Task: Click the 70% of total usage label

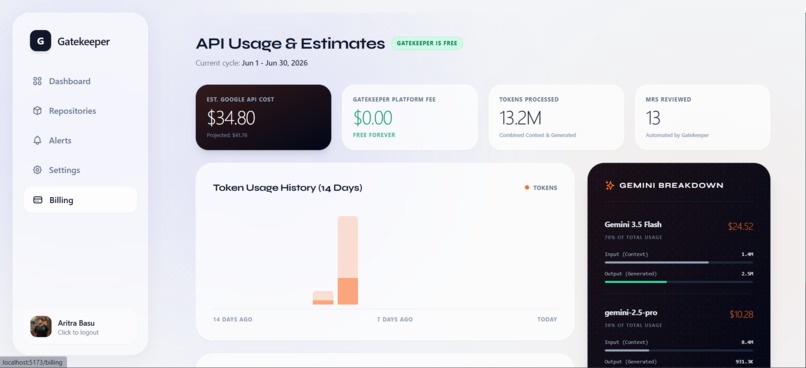Action: pyautogui.click(x=633, y=237)
